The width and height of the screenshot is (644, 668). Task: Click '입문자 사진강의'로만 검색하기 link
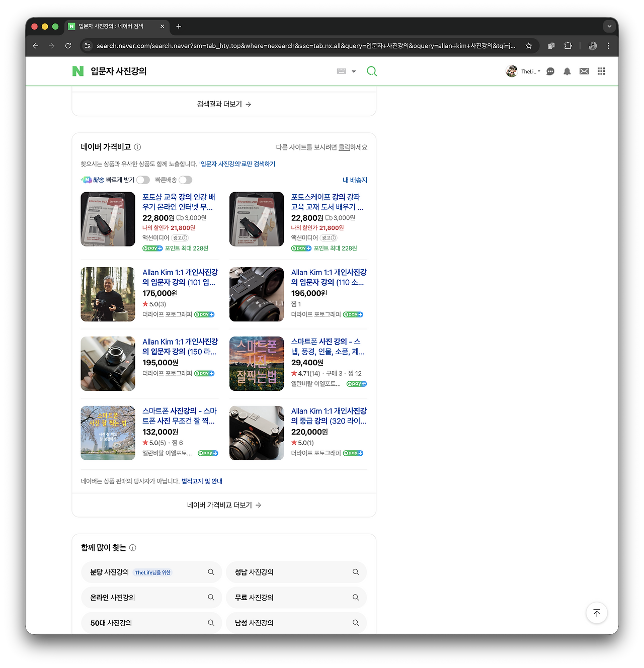pyautogui.click(x=237, y=164)
